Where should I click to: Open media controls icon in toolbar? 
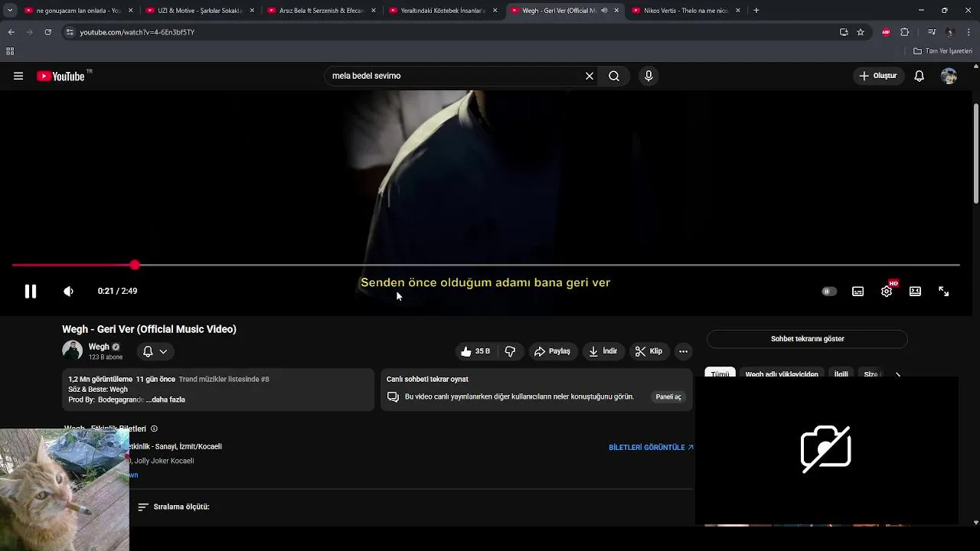[x=931, y=32]
